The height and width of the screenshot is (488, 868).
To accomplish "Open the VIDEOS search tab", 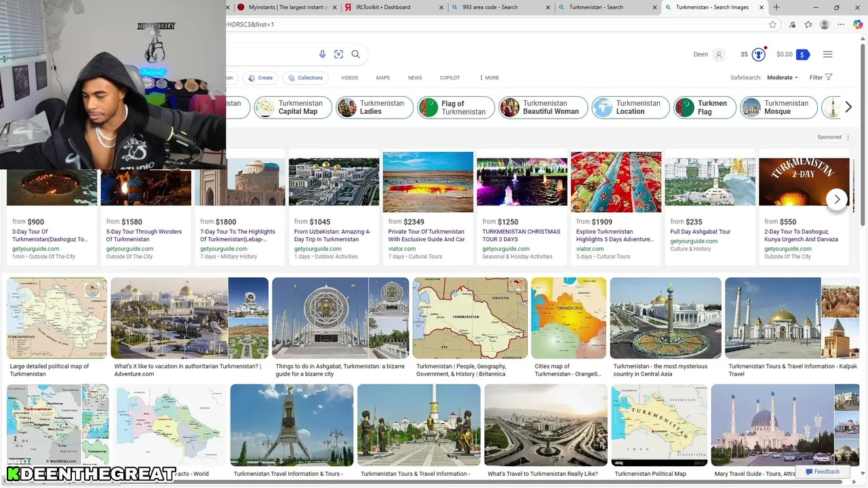I will [x=349, y=78].
